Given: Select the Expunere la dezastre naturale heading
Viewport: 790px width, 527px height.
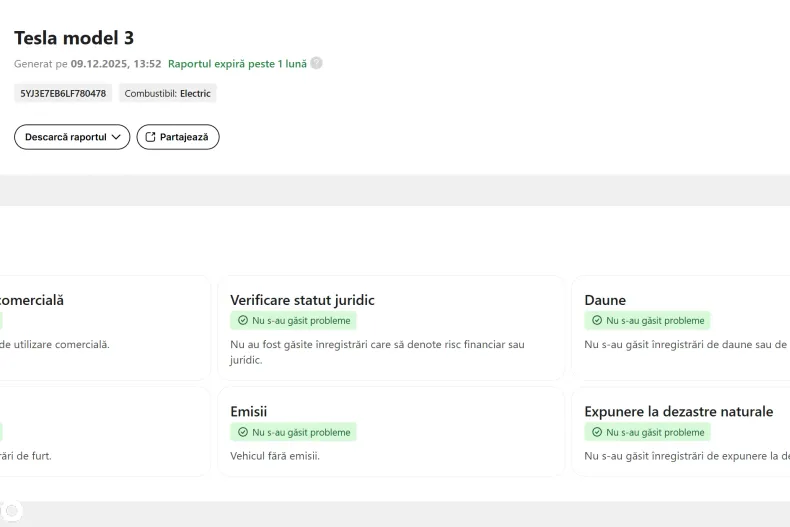Looking at the screenshot, I should pyautogui.click(x=678, y=412).
